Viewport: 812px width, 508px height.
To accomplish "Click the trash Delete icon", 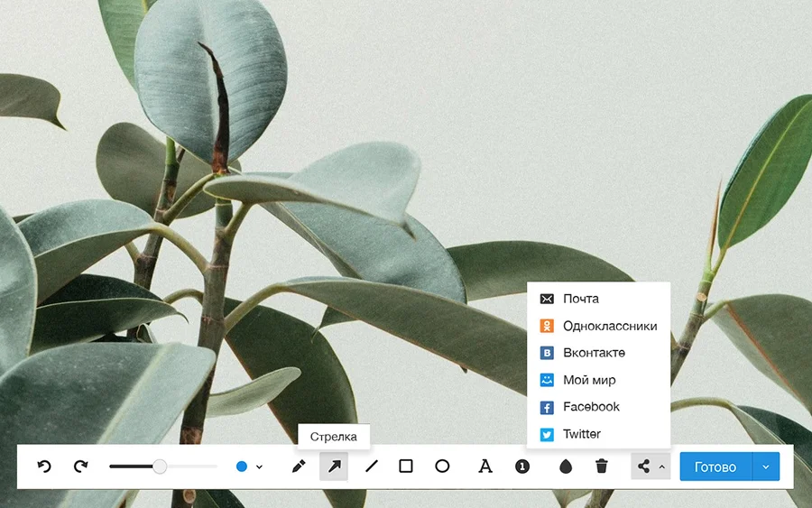I will point(602,466).
